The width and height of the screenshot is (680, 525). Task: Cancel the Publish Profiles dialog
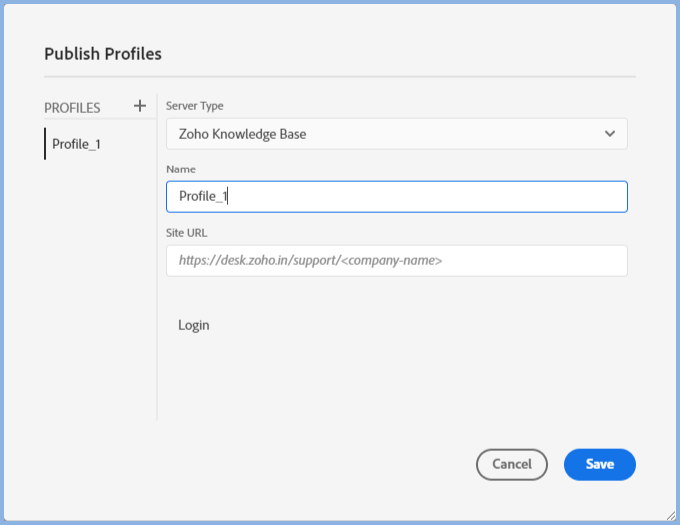point(512,464)
